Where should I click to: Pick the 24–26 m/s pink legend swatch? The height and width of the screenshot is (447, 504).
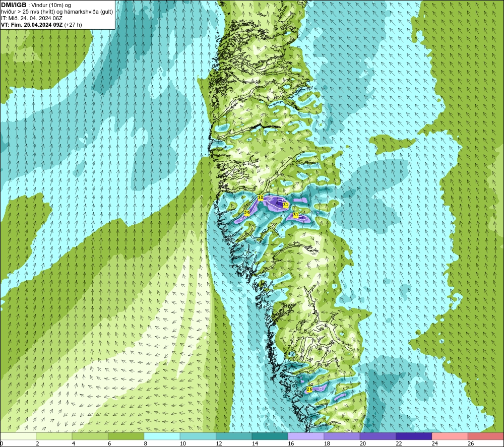450,436
